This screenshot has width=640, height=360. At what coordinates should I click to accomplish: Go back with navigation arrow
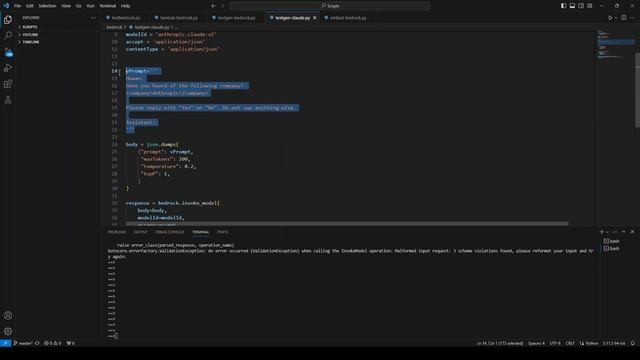(213, 6)
